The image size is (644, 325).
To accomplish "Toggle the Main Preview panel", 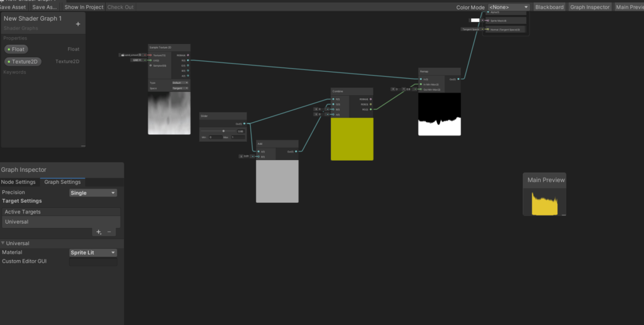I will click(630, 7).
